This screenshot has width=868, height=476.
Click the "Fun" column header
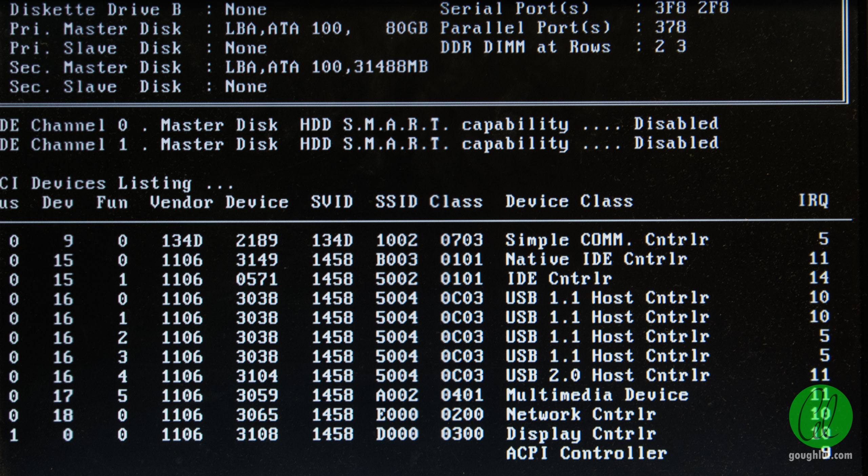coord(112,203)
